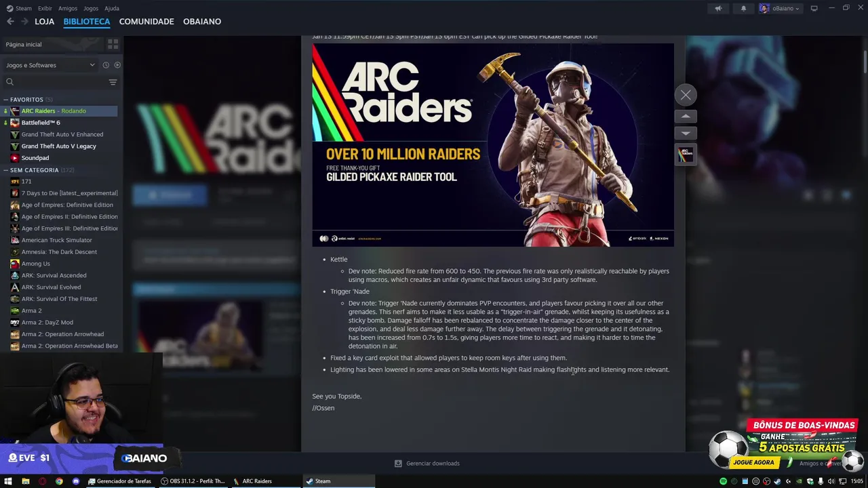The image size is (868, 488).
Task: Open the COMUNIDADE tab
Action: tap(146, 22)
